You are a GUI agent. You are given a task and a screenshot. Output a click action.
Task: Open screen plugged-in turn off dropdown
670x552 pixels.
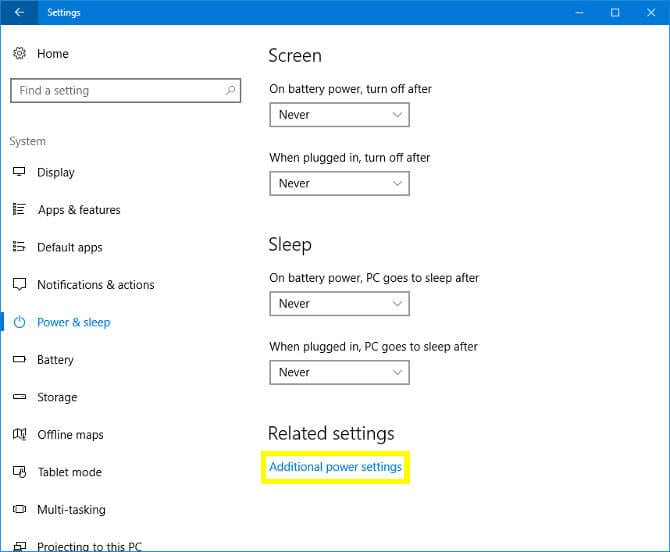pos(339,183)
